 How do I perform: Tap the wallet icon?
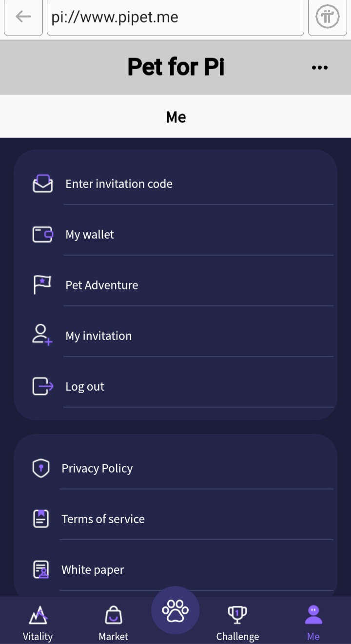click(42, 234)
